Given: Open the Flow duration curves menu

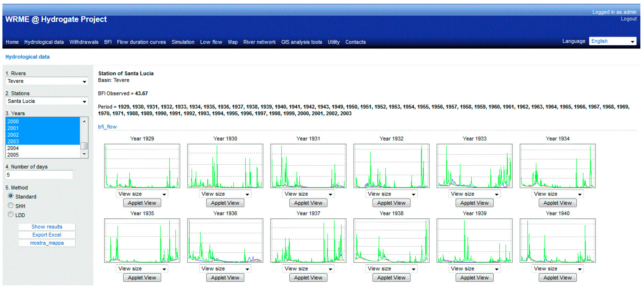Looking at the screenshot, I should point(141,42).
